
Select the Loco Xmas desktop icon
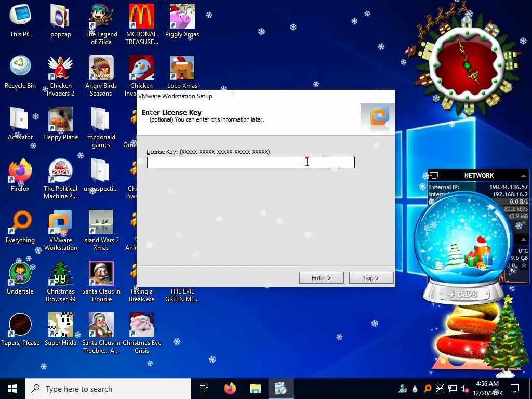[x=182, y=72]
